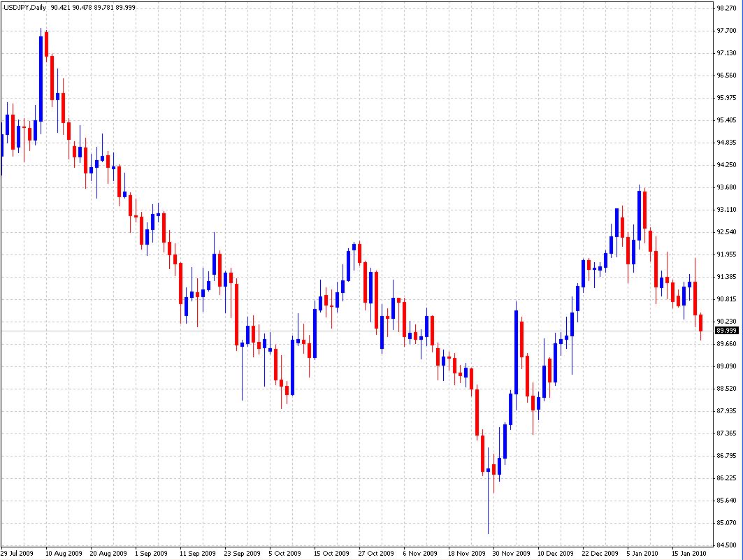Select the 86.225 price axis value

pos(726,478)
